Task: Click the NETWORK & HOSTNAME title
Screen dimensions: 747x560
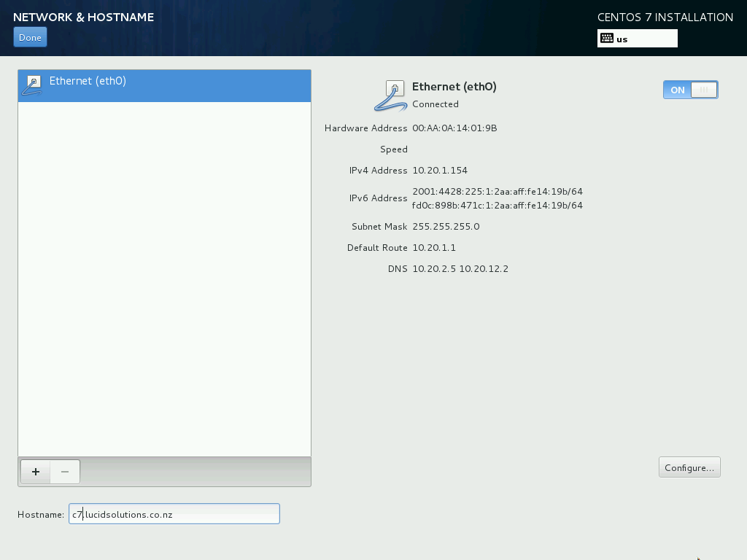Action: click(83, 17)
